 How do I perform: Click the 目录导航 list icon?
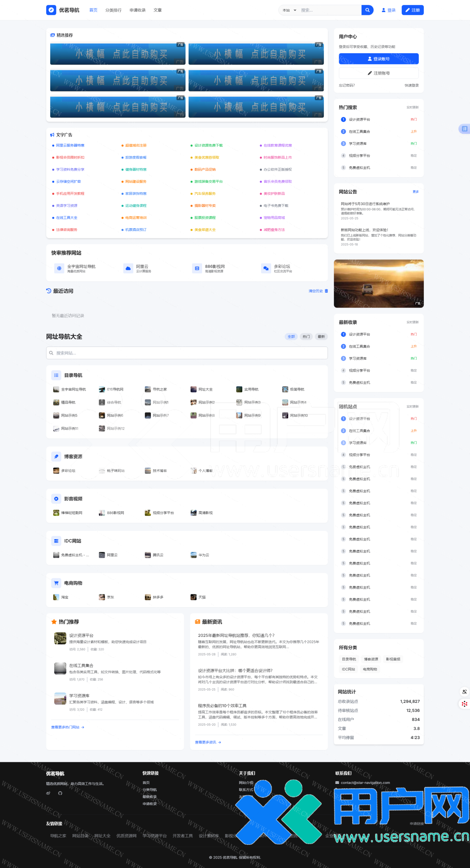pyautogui.click(x=56, y=375)
